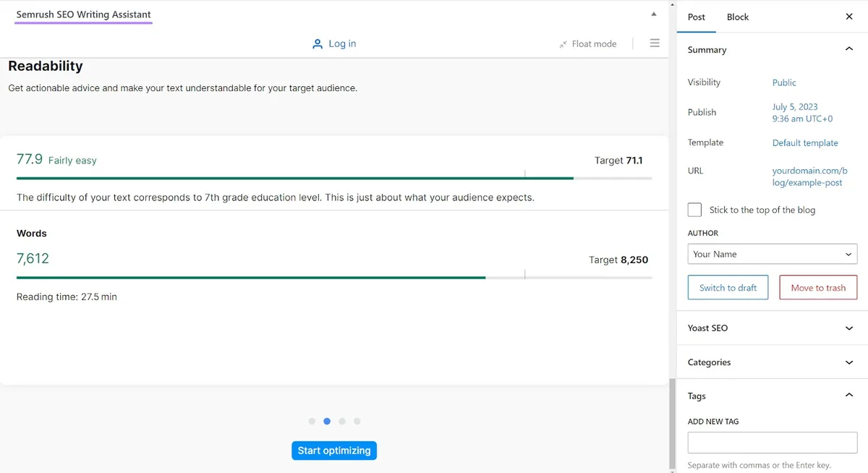The height and width of the screenshot is (473, 868).
Task: Go to the first carousel dot
Action: 312,421
